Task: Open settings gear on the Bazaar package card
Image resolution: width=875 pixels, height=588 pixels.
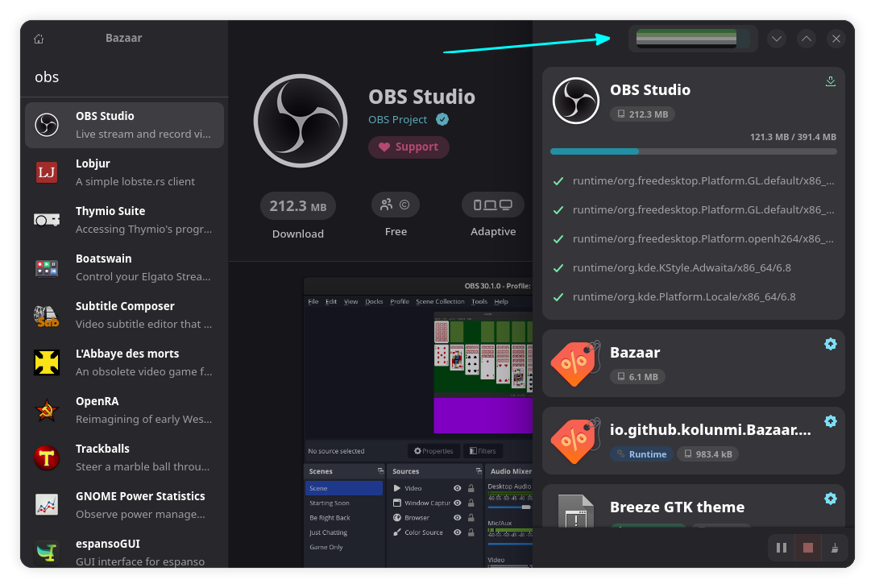Action: [831, 344]
